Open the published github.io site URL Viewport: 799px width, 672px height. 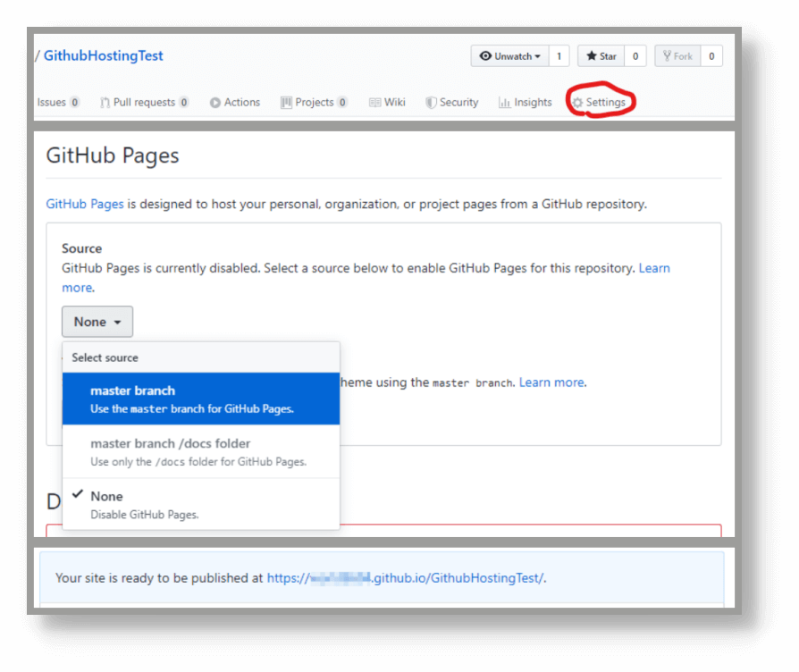tap(405, 578)
